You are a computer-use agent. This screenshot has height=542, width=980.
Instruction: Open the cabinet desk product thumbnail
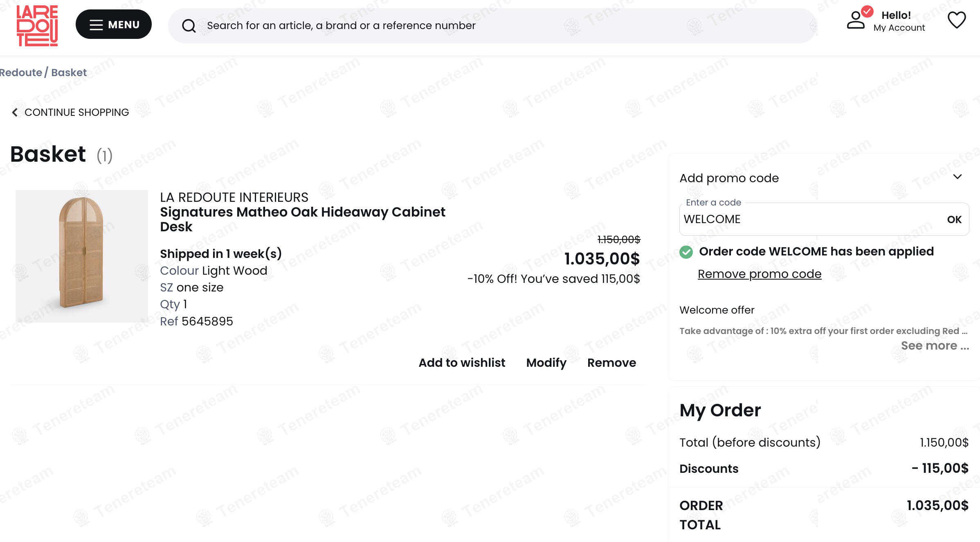point(81,256)
